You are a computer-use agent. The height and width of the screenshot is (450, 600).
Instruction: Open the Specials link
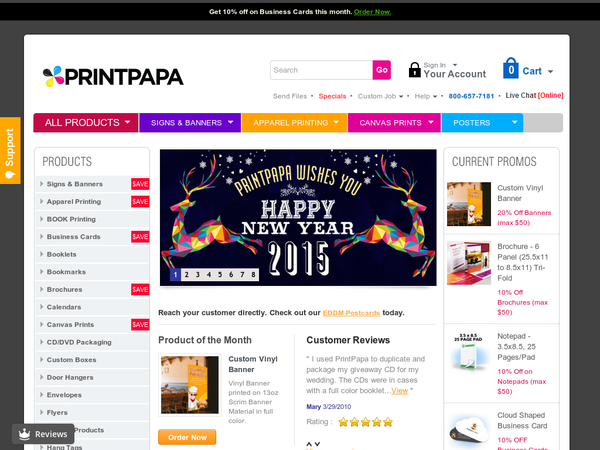pyautogui.click(x=332, y=96)
